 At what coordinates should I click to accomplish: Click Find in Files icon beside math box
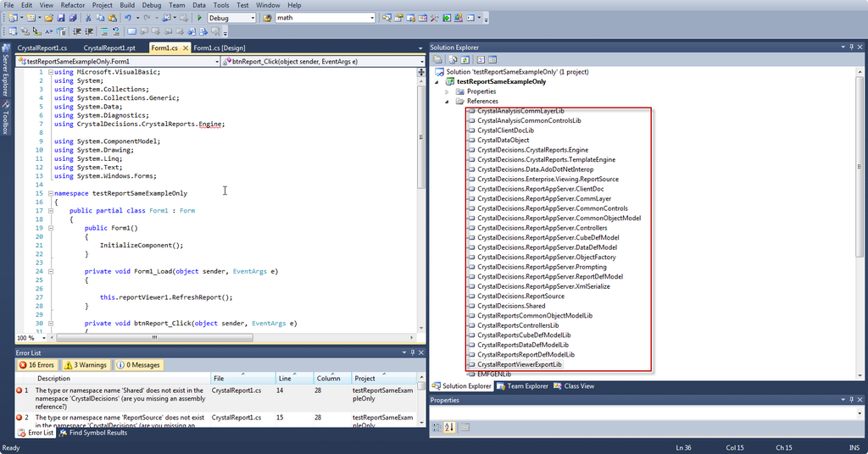(x=267, y=18)
